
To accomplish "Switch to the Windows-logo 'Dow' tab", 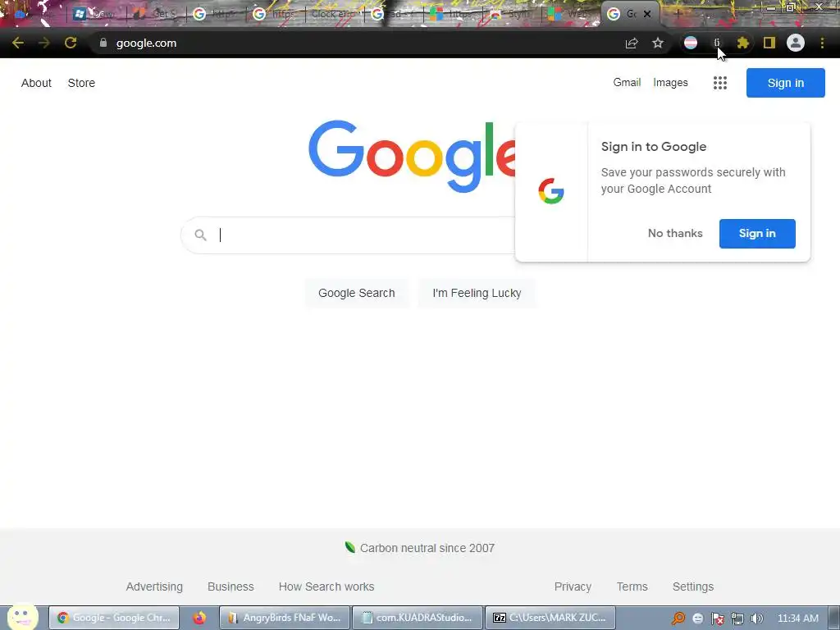I will (95, 14).
